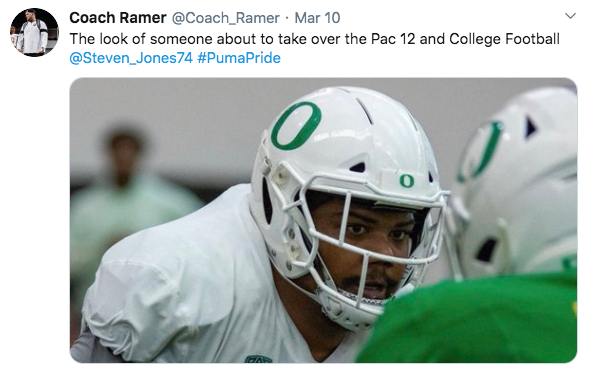Click the large green O helmet logo

pyautogui.click(x=296, y=125)
